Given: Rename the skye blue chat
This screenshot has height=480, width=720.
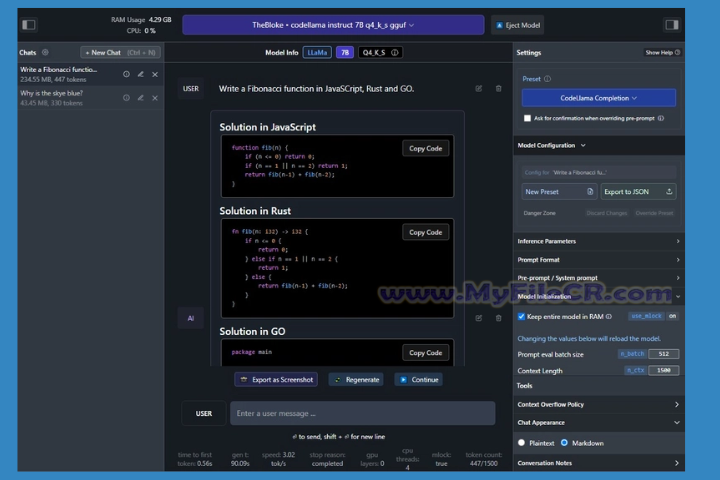Looking at the screenshot, I should click(x=141, y=98).
